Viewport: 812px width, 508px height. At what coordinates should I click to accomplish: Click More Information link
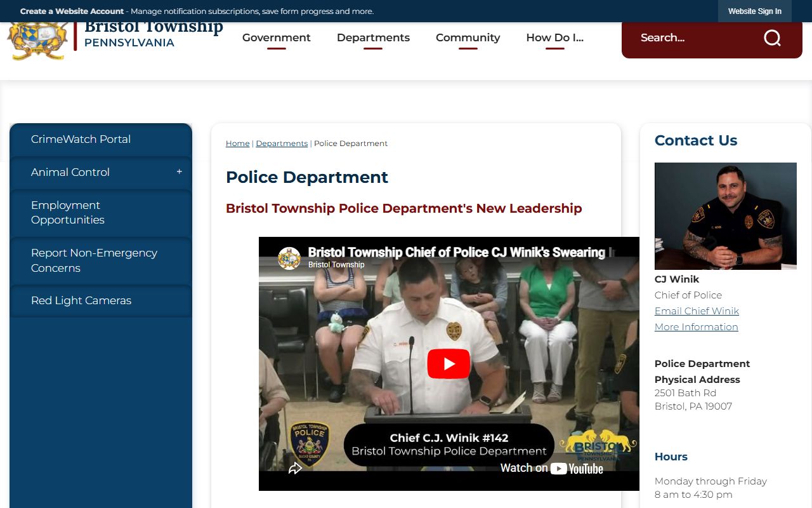(696, 327)
